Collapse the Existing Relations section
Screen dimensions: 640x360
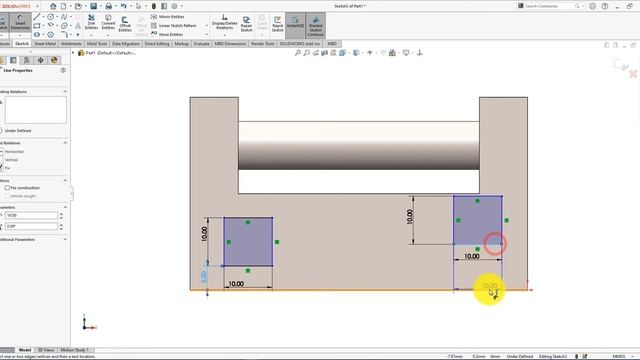pyautogui.click(x=65, y=92)
